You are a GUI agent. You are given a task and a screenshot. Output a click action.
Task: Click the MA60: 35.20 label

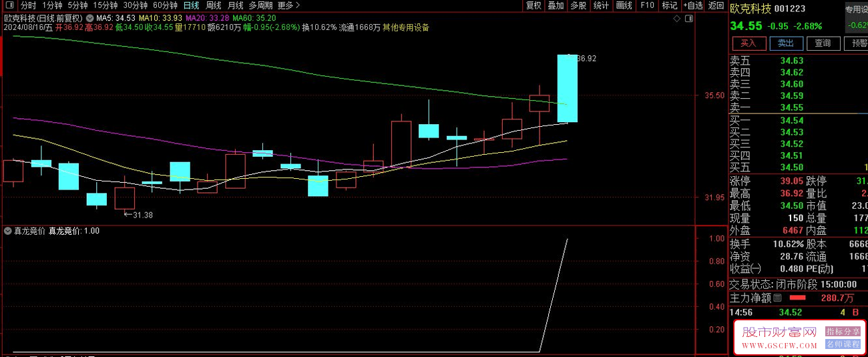pyautogui.click(x=254, y=17)
